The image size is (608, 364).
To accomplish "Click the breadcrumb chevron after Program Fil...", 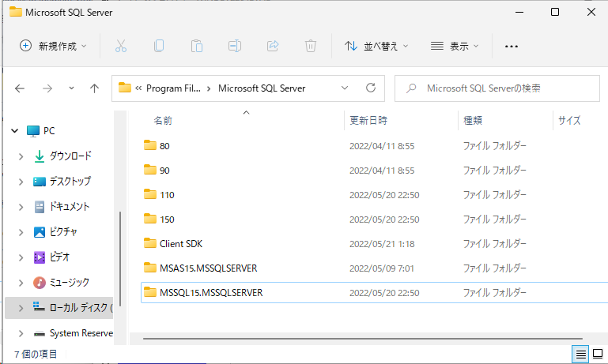I will coord(209,88).
